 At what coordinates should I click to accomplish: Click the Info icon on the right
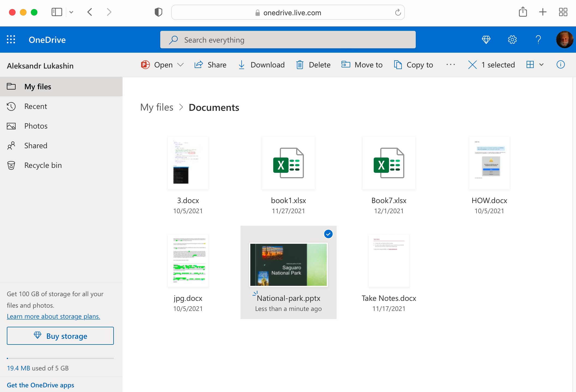[560, 65]
